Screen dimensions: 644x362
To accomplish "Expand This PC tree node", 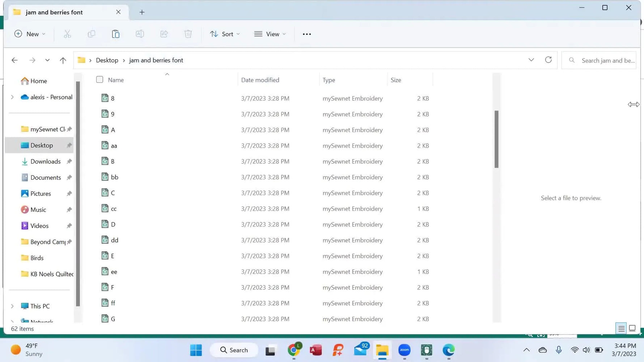I will click(12, 306).
